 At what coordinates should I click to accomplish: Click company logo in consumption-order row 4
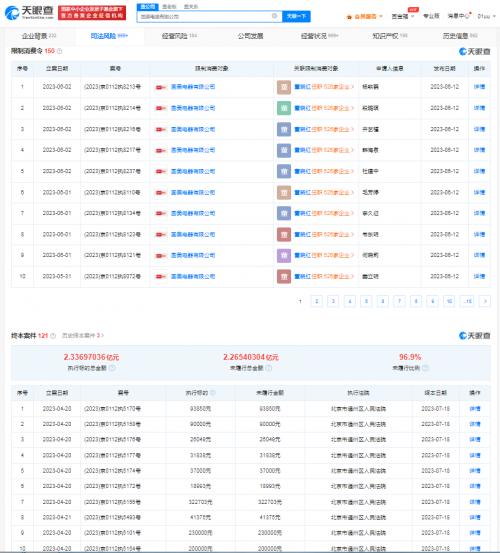[x=161, y=151]
